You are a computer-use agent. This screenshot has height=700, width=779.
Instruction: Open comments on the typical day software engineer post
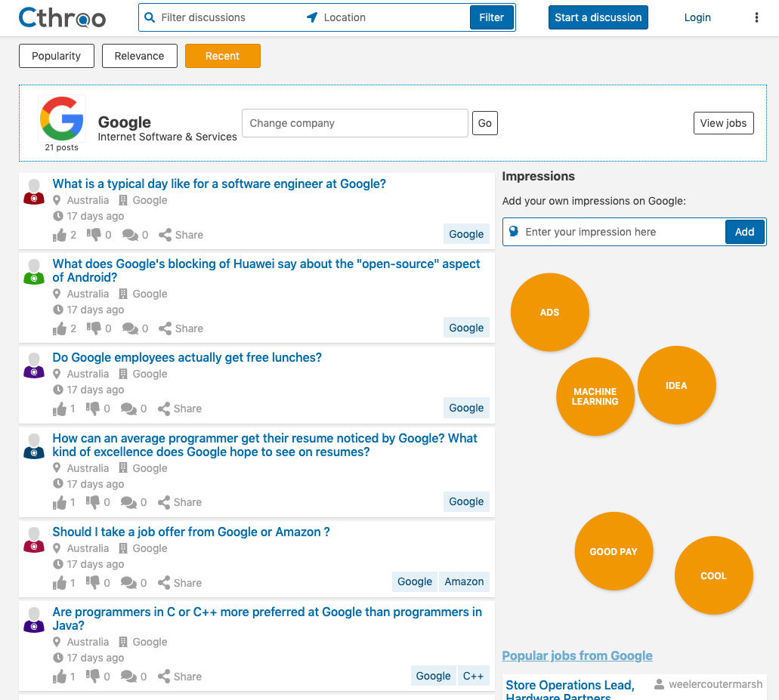(x=130, y=235)
